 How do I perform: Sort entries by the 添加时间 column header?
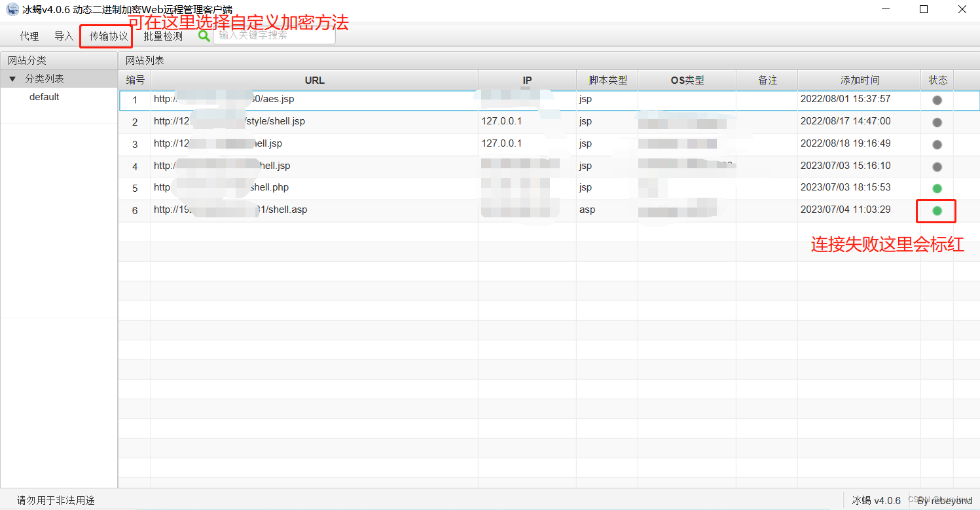860,79
